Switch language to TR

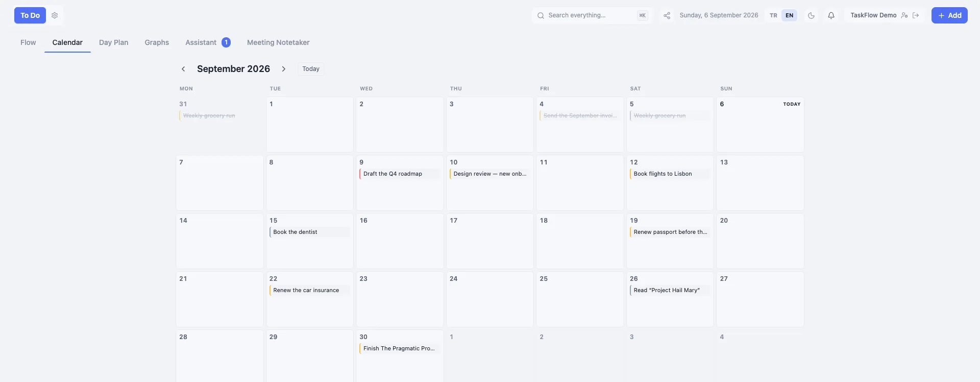point(774,15)
